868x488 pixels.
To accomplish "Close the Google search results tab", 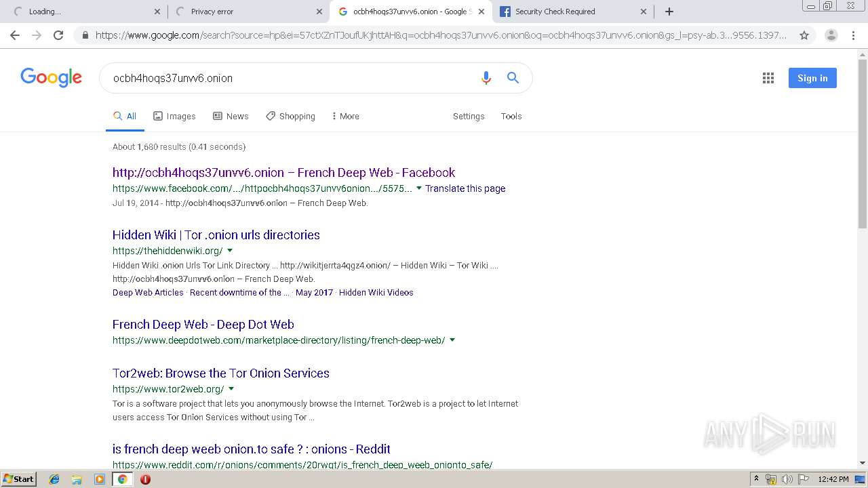I will point(481,12).
